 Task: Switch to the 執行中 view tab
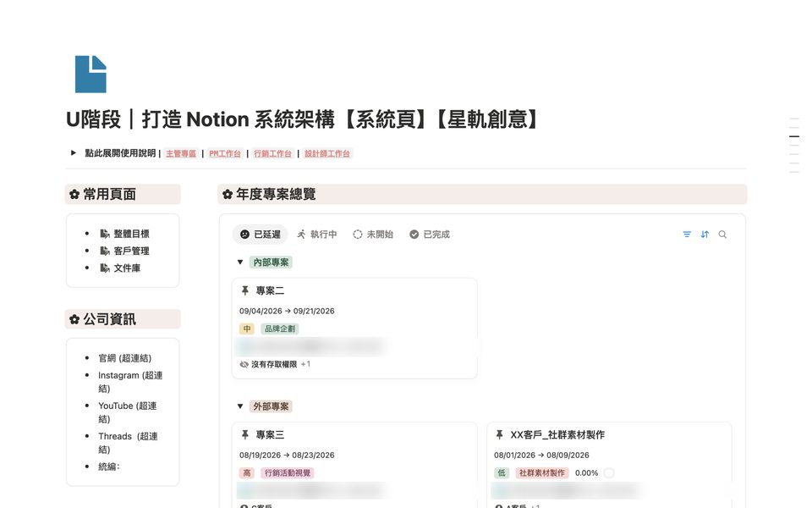point(317,235)
